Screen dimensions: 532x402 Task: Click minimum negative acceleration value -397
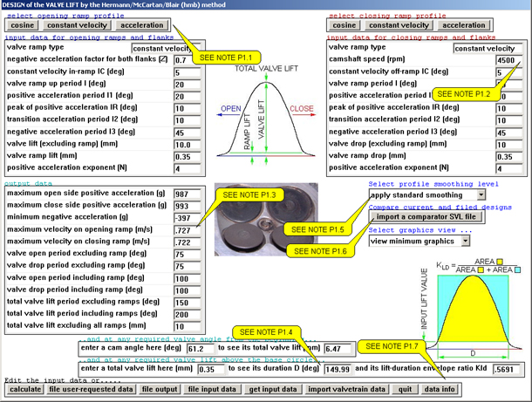[187, 218]
